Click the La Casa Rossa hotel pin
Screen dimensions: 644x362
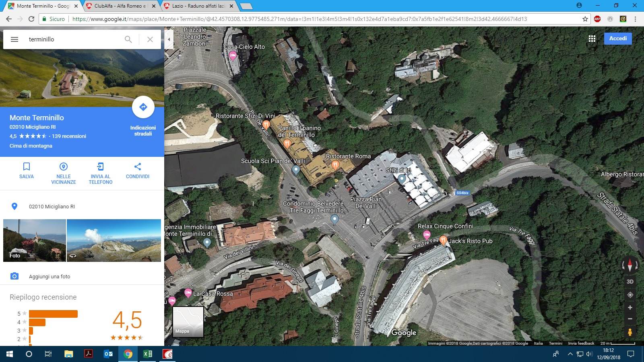[x=188, y=293]
